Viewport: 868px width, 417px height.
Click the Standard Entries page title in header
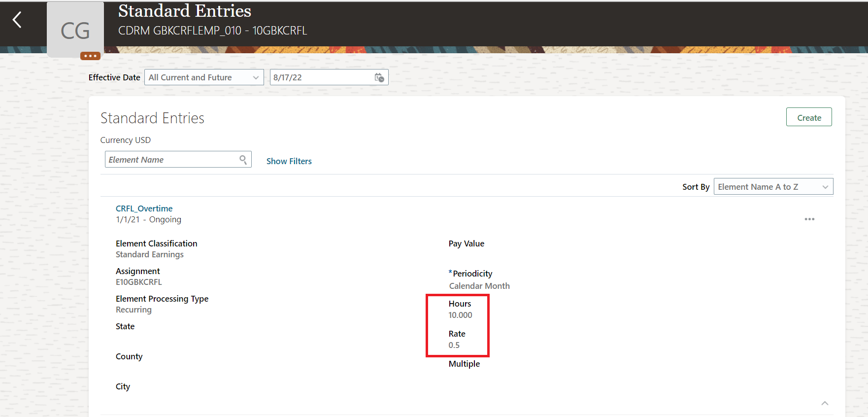(185, 11)
